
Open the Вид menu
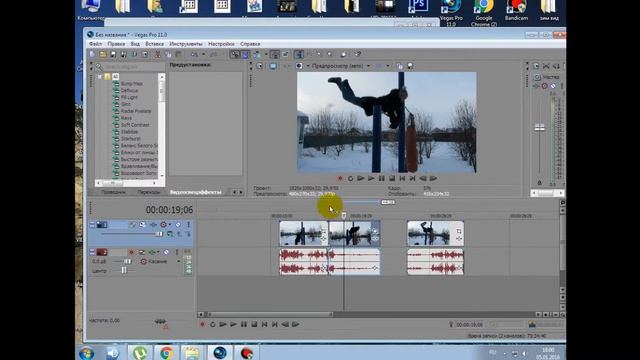[135, 44]
